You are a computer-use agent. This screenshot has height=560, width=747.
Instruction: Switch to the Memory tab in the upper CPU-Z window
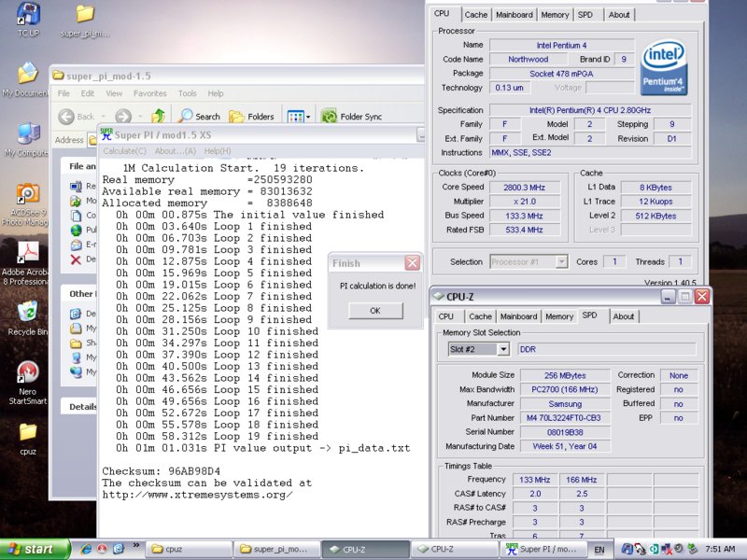pos(555,15)
